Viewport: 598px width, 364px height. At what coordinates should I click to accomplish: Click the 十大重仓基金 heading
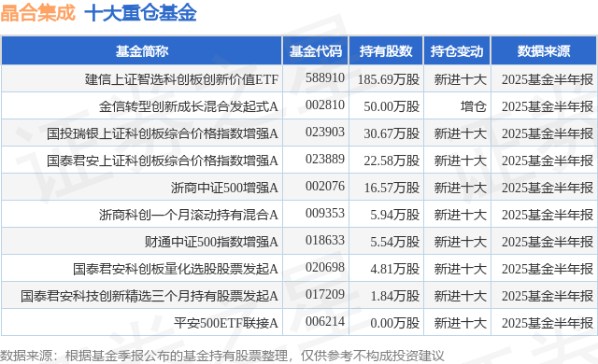pyautogui.click(x=141, y=12)
